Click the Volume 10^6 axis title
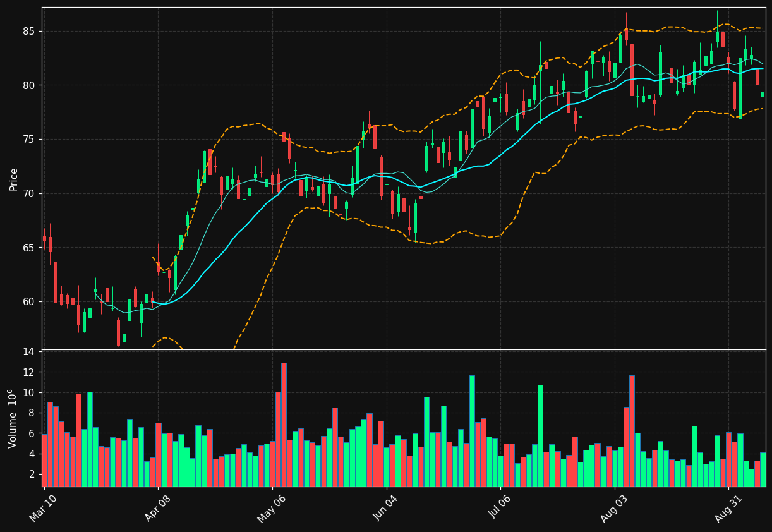Screen dimensions: 772x532 [x=13, y=418]
